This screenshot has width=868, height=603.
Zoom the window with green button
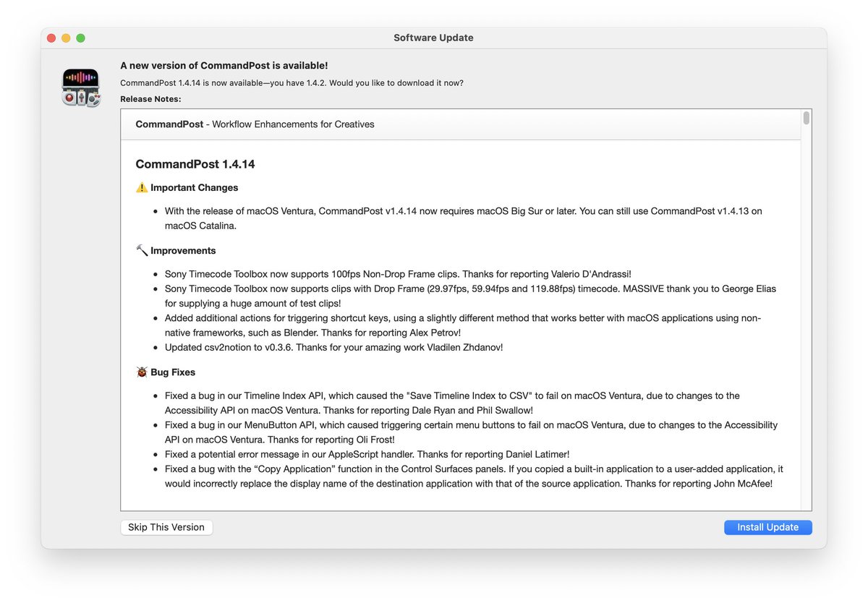click(80, 38)
